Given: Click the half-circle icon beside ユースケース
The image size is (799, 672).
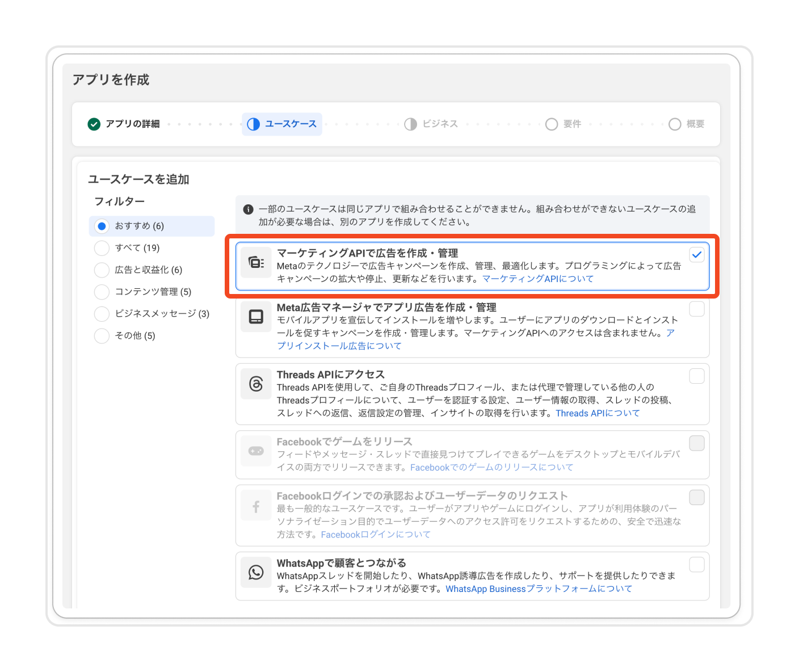Looking at the screenshot, I should [x=254, y=124].
